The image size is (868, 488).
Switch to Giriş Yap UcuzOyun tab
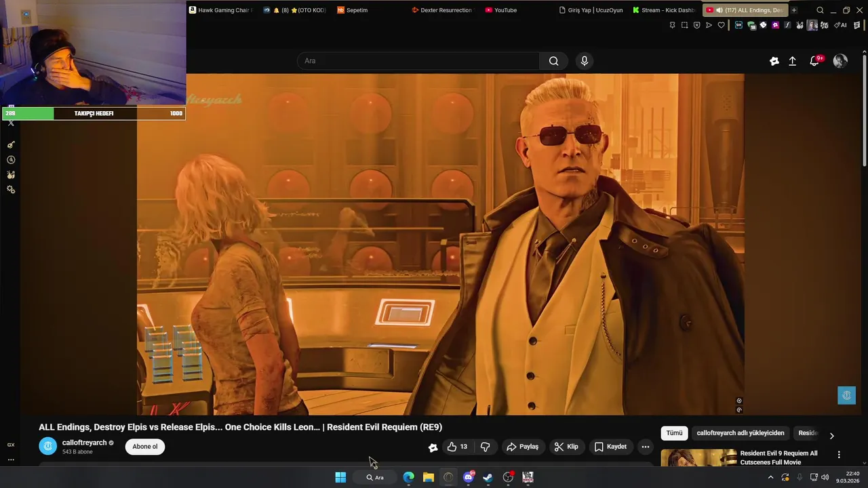tap(591, 10)
